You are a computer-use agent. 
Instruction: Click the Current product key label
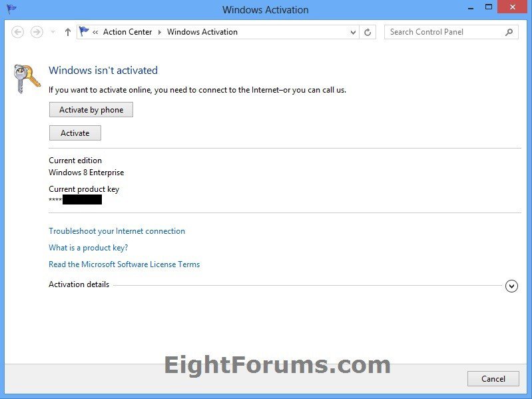[x=84, y=189]
